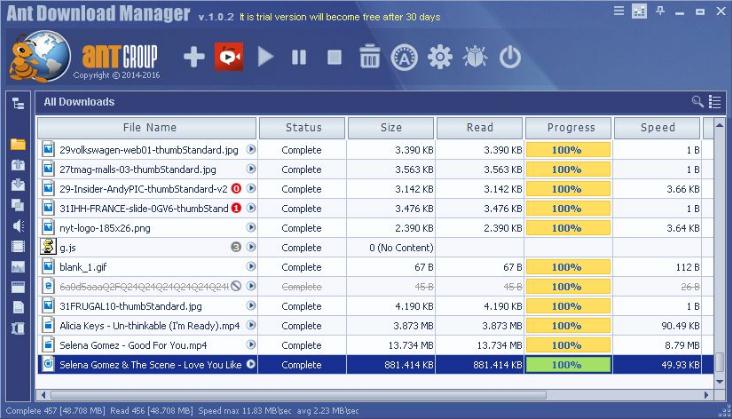Select the yellow folder All Downloads category

pos(18,144)
